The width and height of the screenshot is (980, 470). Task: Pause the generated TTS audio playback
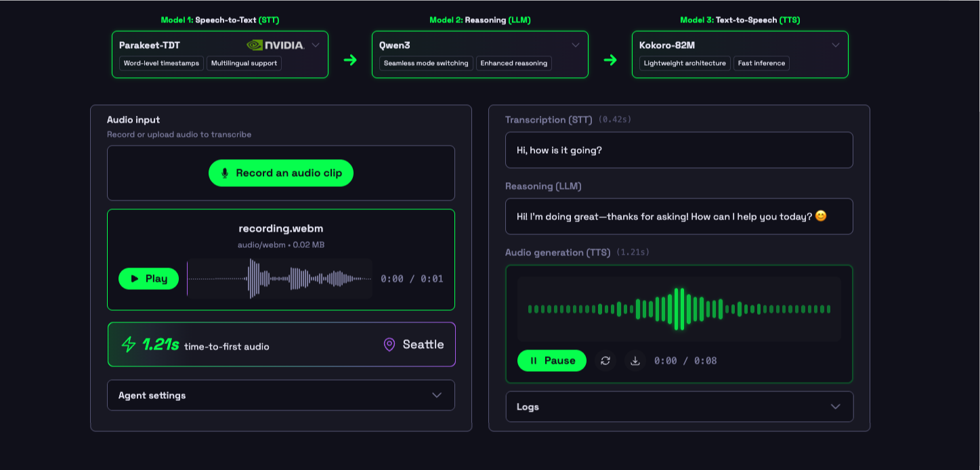point(552,361)
